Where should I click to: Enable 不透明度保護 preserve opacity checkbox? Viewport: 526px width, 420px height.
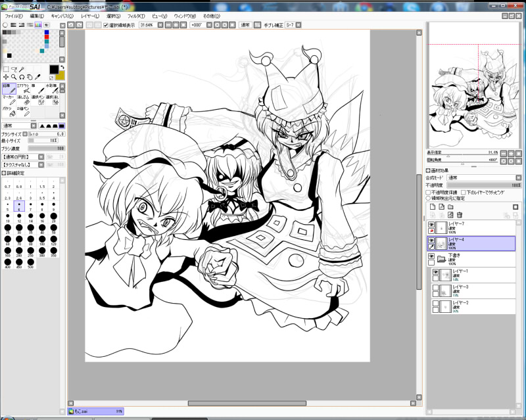pyautogui.click(x=428, y=193)
